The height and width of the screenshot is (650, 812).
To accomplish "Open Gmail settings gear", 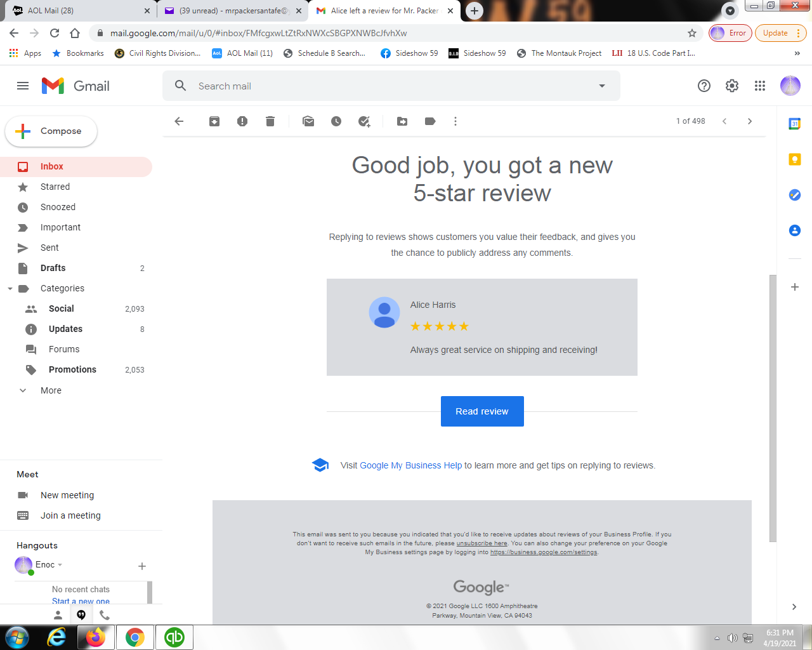I will pos(732,86).
